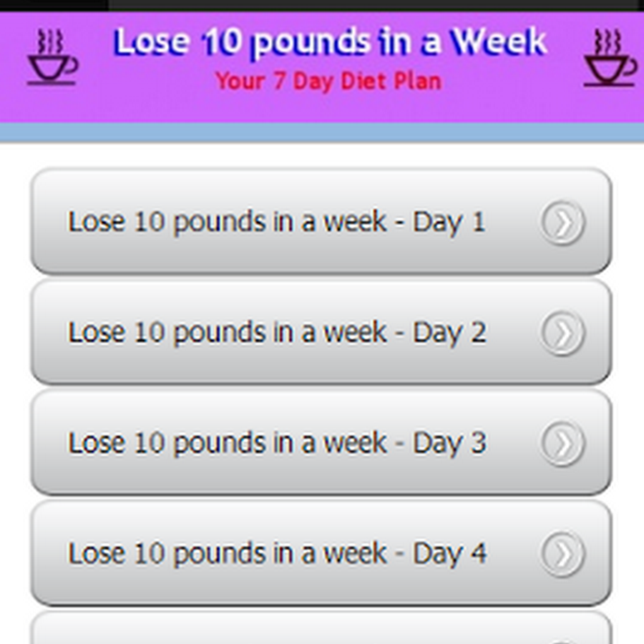Click the left coffee cup icon
Image resolution: width=644 pixels, height=644 pixels.
pos(52,58)
